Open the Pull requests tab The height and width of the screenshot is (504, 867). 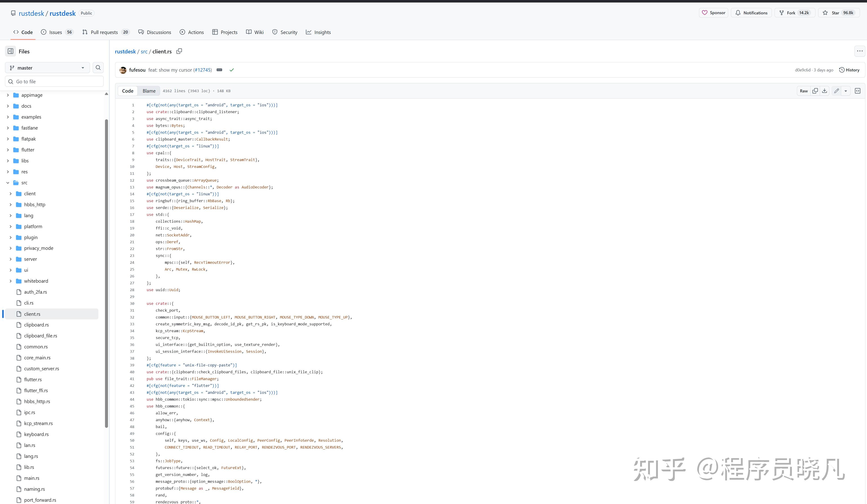pos(104,32)
